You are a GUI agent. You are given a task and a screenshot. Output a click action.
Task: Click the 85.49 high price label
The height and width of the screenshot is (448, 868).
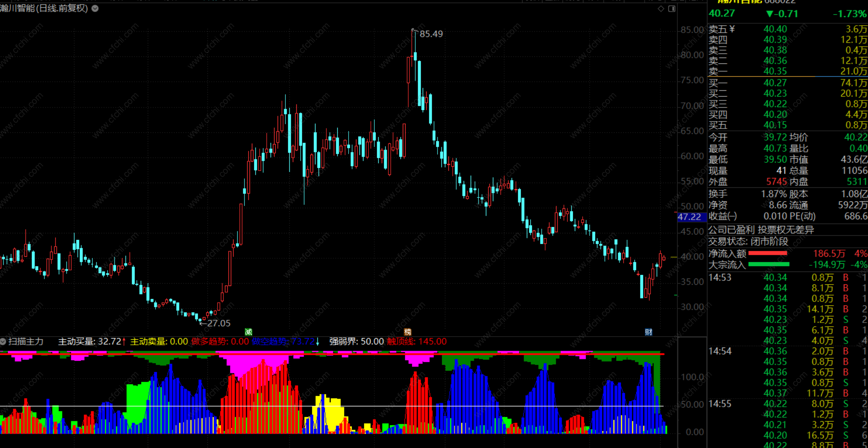click(x=431, y=34)
